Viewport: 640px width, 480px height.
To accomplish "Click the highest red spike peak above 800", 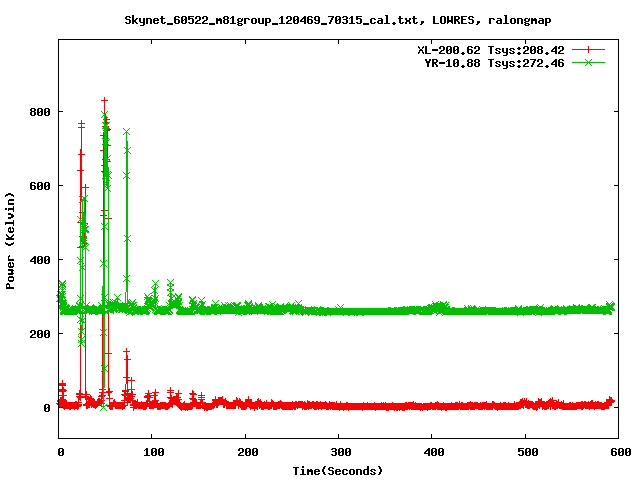I will pos(104,100).
